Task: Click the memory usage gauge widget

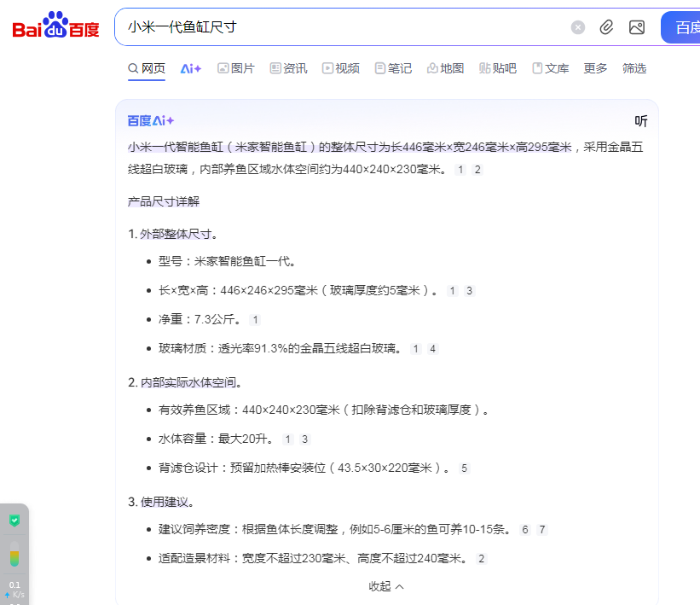Action: [14, 554]
